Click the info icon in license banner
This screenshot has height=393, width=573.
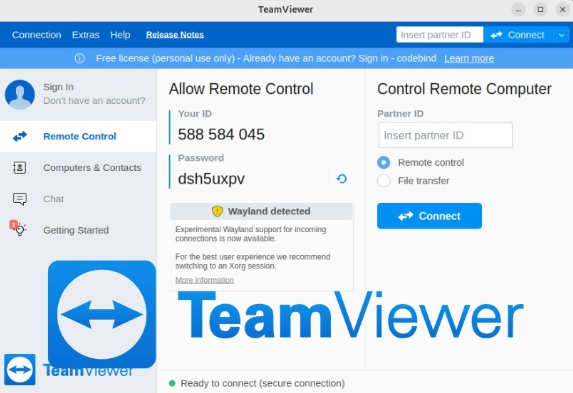tap(80, 58)
